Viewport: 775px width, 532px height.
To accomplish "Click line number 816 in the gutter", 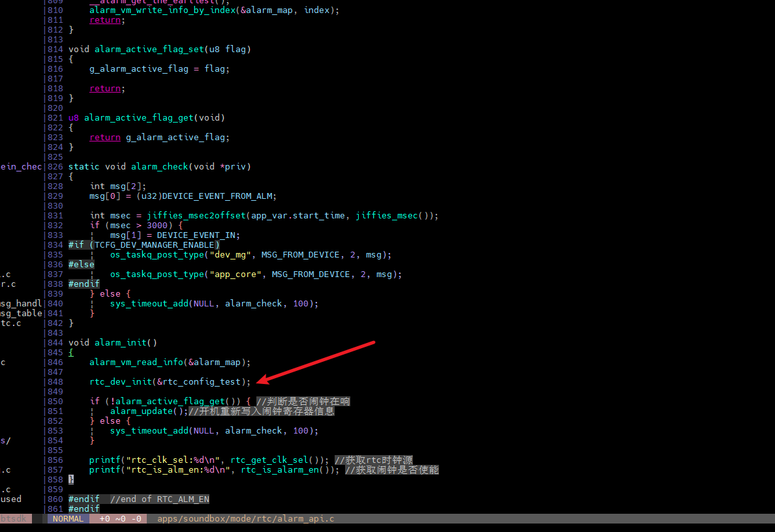I will [x=55, y=69].
